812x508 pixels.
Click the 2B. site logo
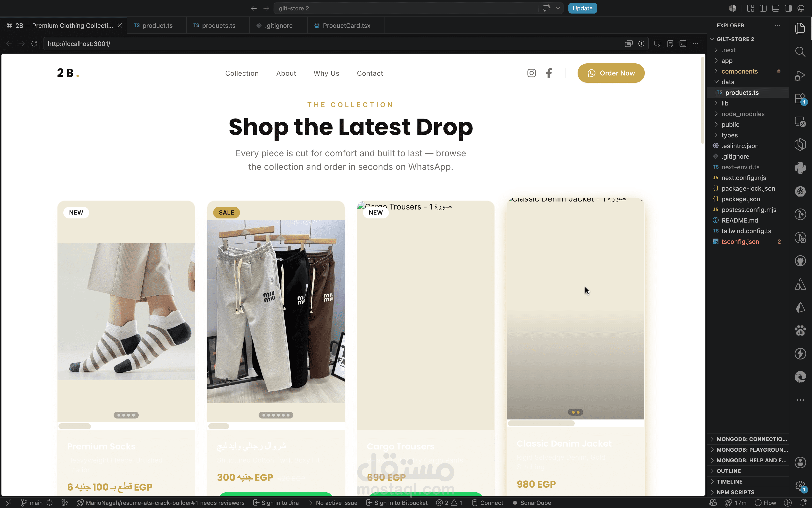click(x=68, y=73)
